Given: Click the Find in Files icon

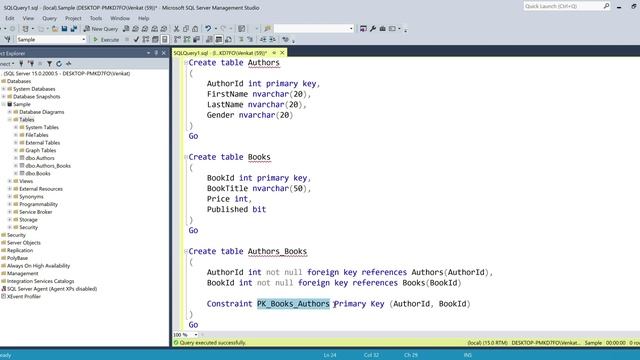Looking at the screenshot, I should coord(268,29).
